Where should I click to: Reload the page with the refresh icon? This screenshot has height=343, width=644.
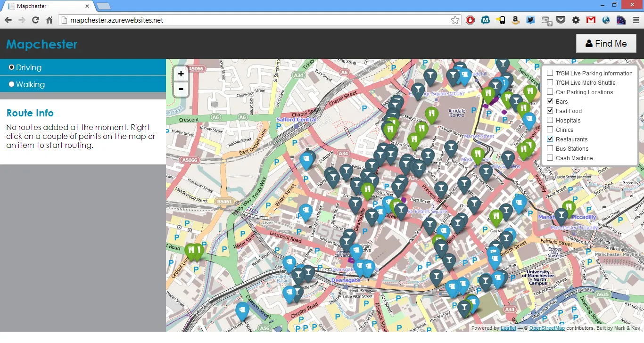35,20
